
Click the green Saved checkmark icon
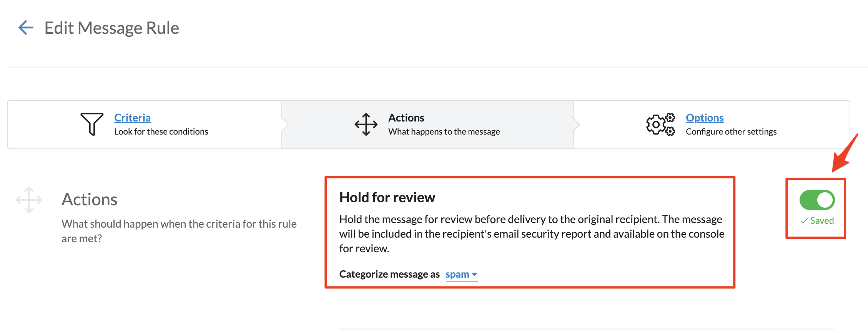804,221
